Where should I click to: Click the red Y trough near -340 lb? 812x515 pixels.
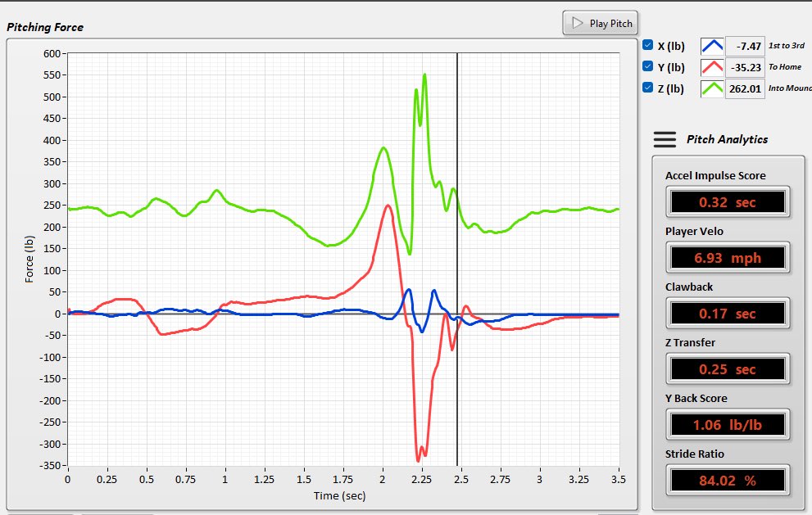click(419, 459)
